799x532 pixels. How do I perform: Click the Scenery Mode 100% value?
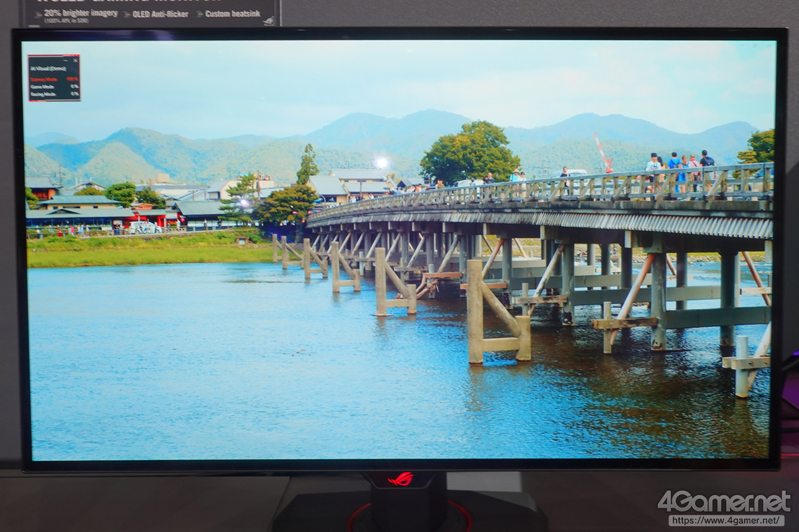pyautogui.click(x=72, y=79)
